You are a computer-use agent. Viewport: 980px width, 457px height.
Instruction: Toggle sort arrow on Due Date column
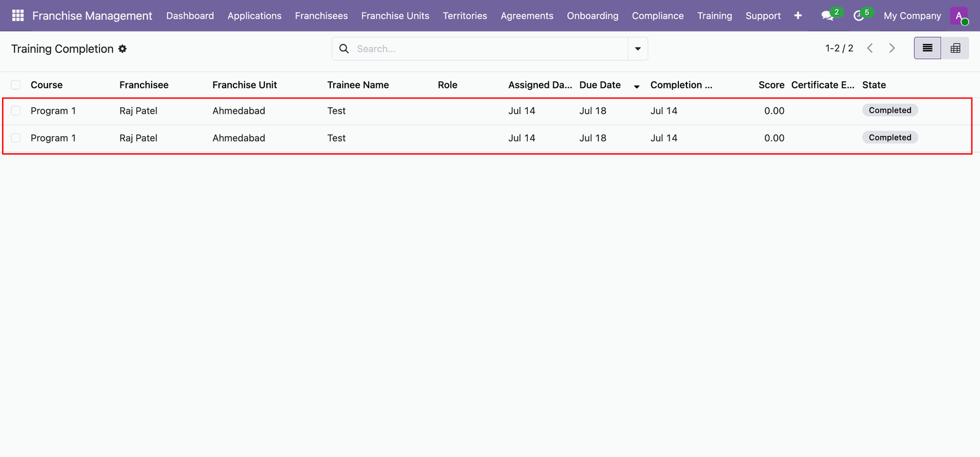point(636,86)
